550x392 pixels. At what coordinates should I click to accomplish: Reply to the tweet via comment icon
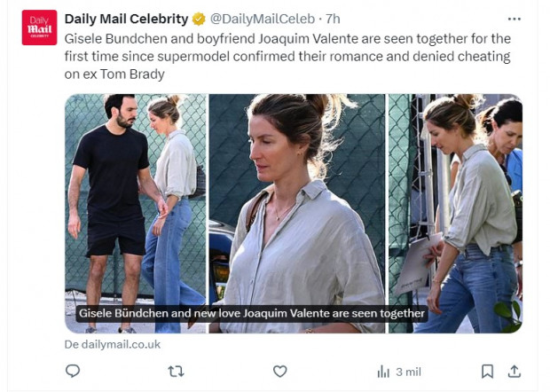73,372
